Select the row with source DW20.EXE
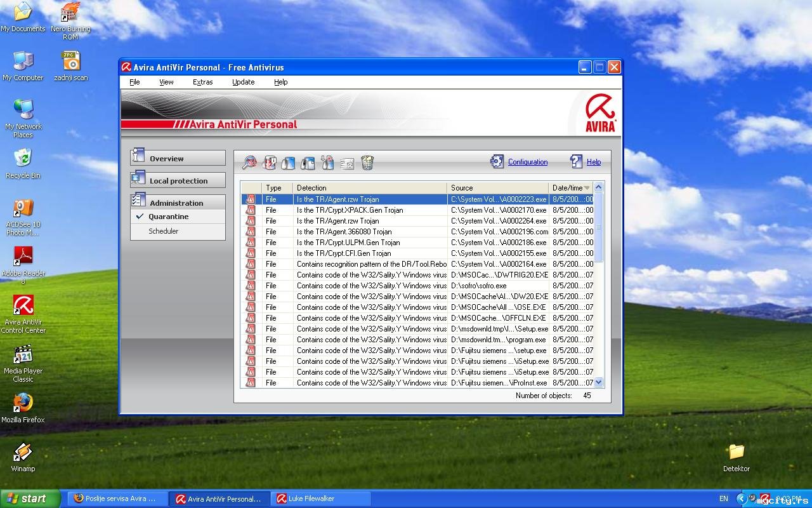 point(417,297)
